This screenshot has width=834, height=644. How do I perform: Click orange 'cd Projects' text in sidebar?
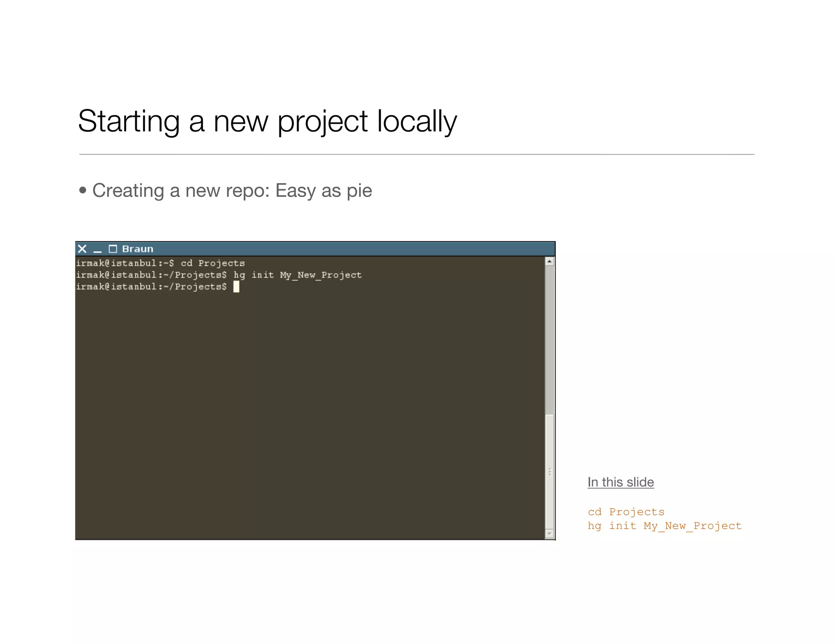click(x=626, y=512)
